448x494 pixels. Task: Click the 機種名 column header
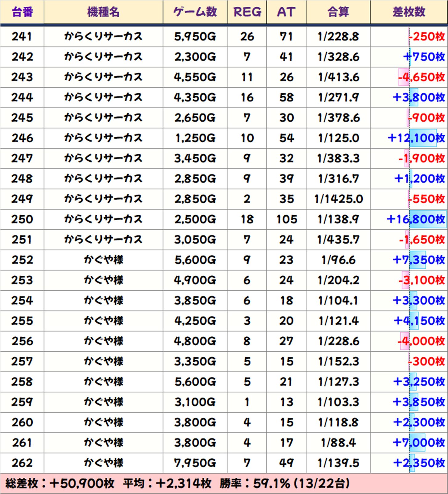(x=103, y=12)
